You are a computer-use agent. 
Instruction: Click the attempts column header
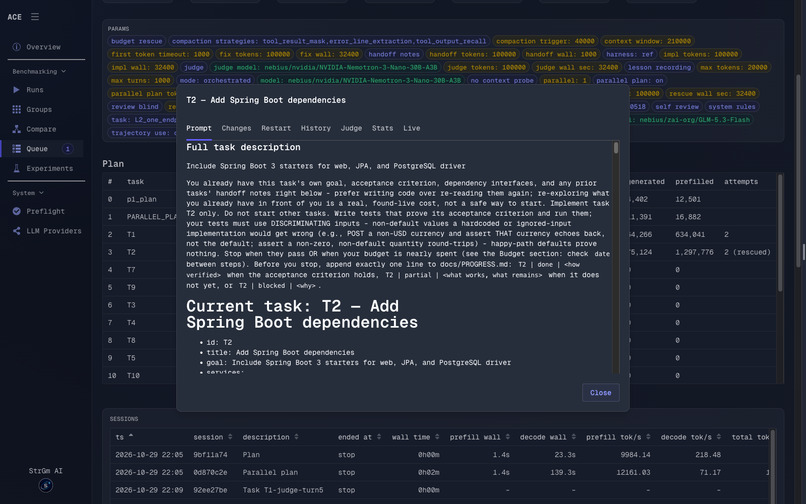pos(741,182)
